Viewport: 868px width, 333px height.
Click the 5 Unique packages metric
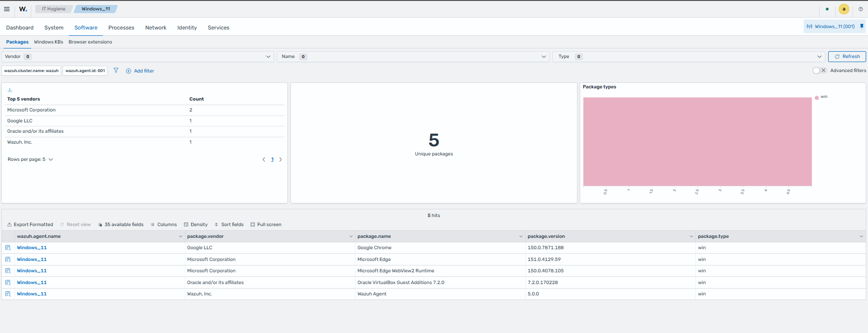pyautogui.click(x=434, y=144)
